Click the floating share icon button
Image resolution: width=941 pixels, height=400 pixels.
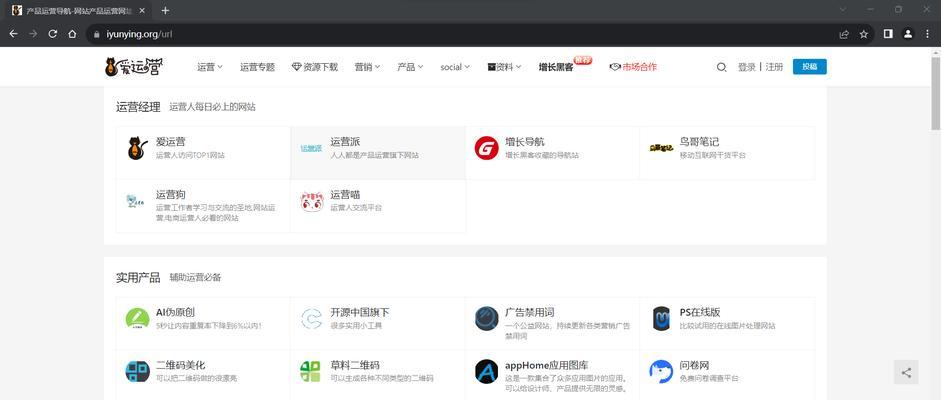[906, 372]
